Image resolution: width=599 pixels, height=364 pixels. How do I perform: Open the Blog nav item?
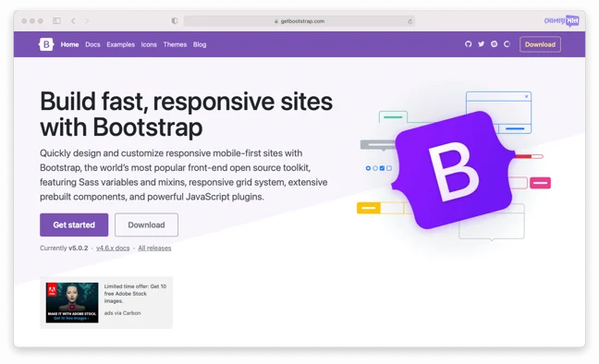200,44
